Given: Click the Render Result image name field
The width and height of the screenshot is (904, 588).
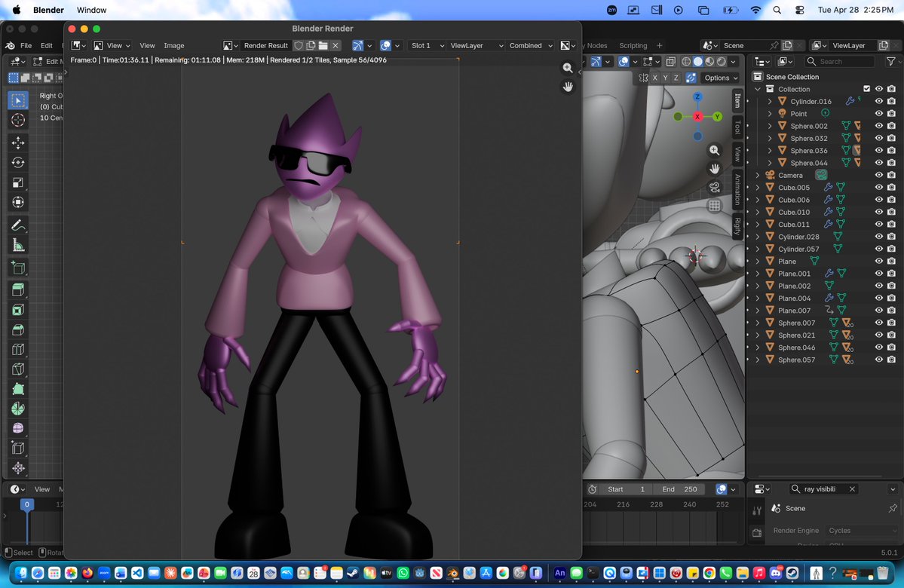Looking at the screenshot, I should (265, 45).
